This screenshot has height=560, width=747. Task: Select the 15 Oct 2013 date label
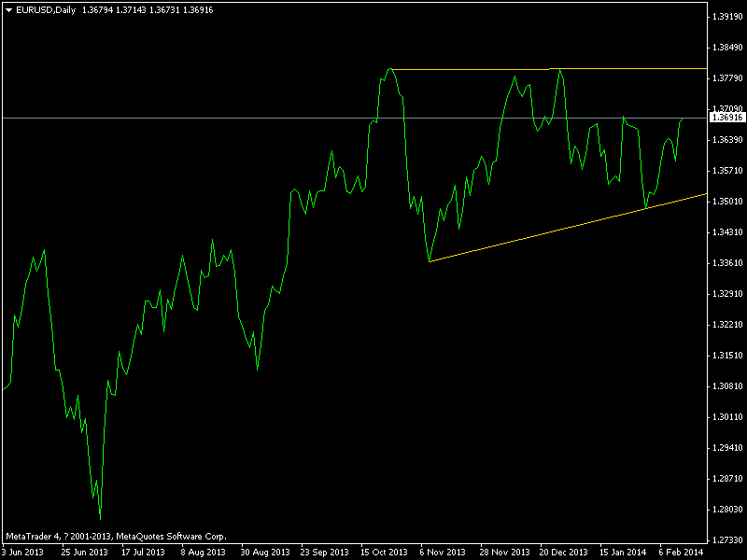pos(384,553)
